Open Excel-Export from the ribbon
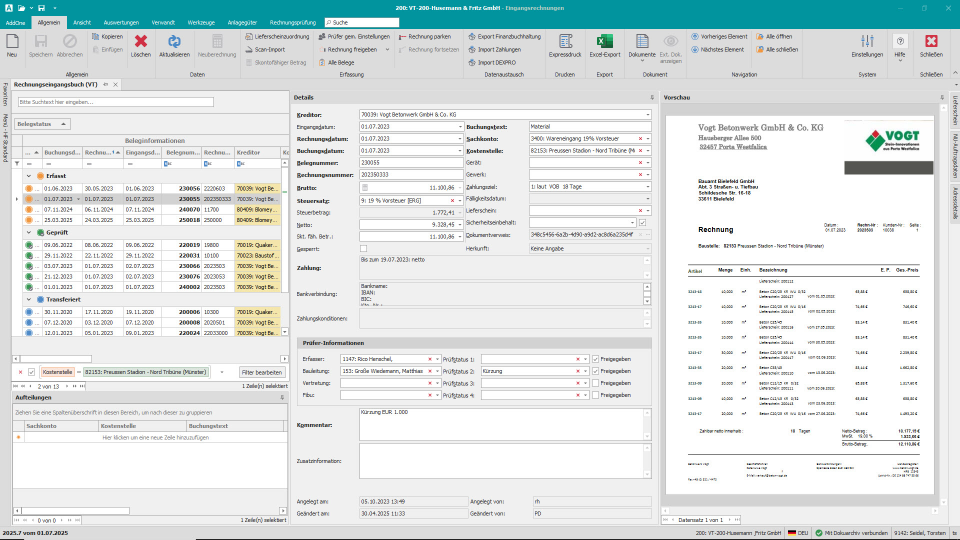The image size is (960, 540). pos(604,42)
